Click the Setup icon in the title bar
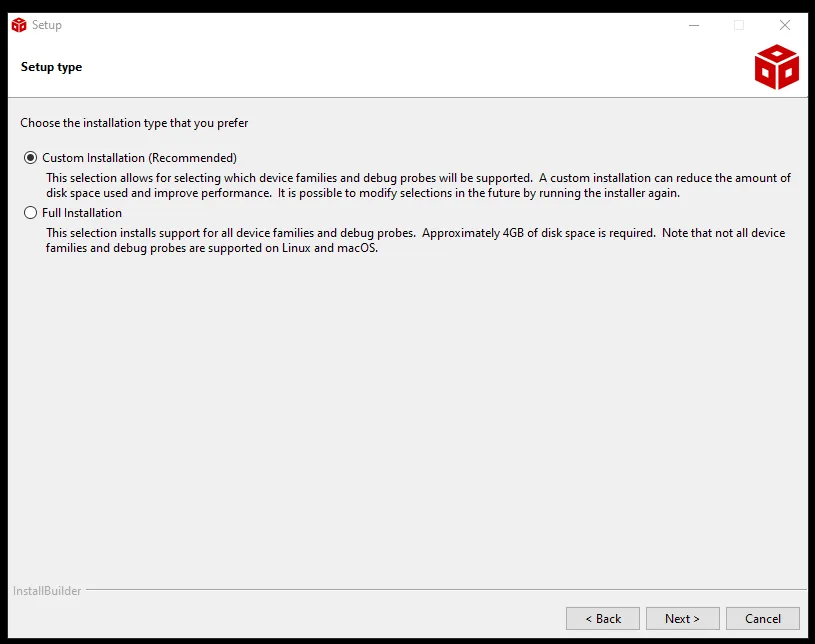Viewport: 815px width, 644px height. click(18, 25)
